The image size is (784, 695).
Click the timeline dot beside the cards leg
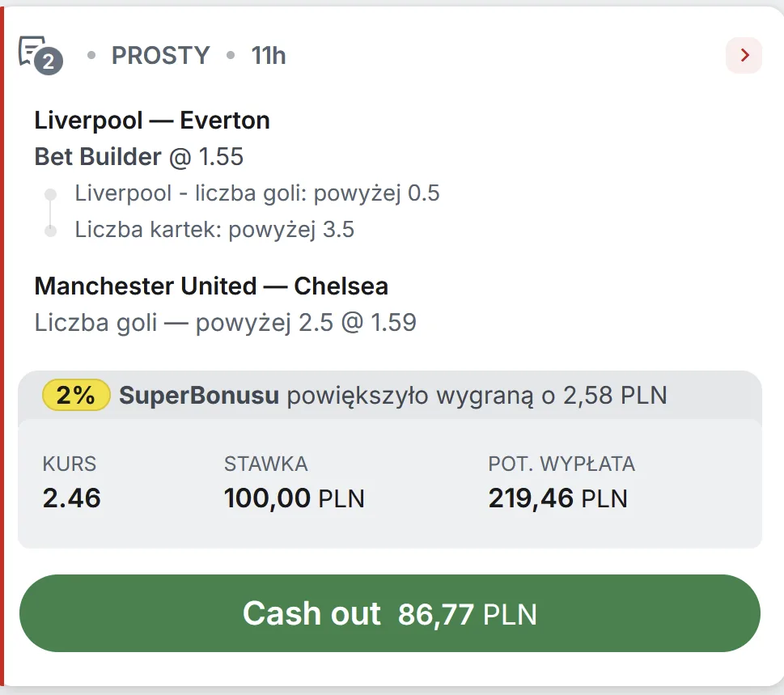(x=51, y=229)
